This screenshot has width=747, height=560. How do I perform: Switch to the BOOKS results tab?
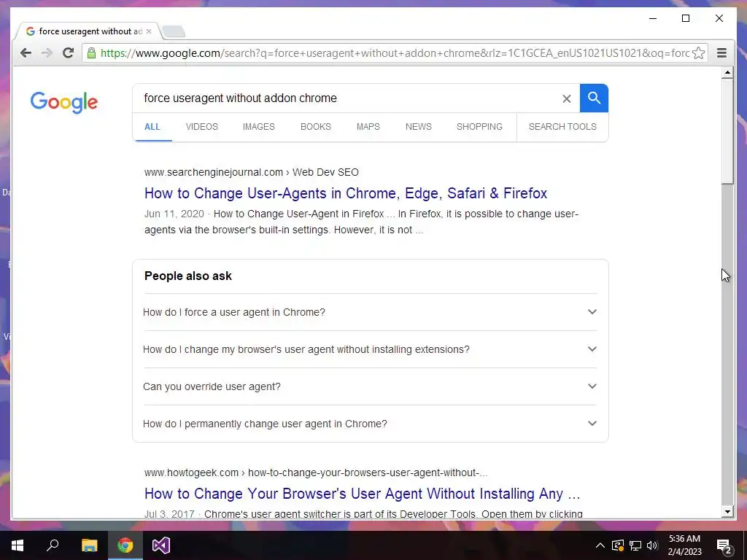click(315, 127)
